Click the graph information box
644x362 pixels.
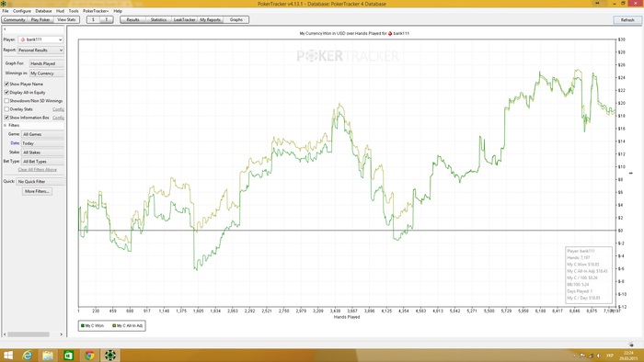(589, 275)
